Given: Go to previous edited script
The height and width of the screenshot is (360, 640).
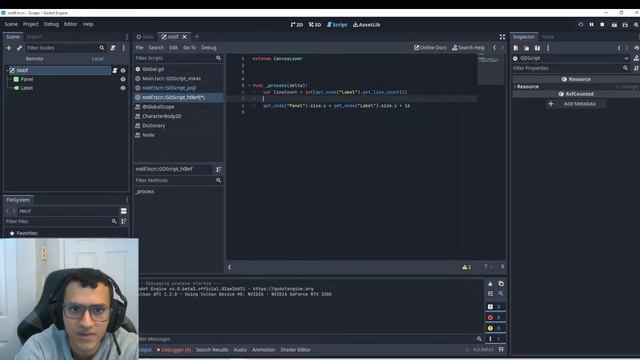Looking at the screenshot, I should (494, 47).
